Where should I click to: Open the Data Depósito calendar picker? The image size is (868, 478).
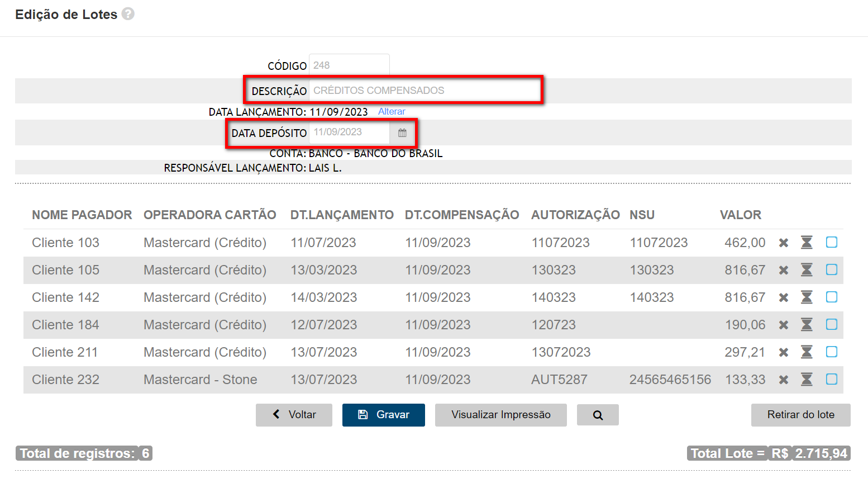click(x=402, y=132)
